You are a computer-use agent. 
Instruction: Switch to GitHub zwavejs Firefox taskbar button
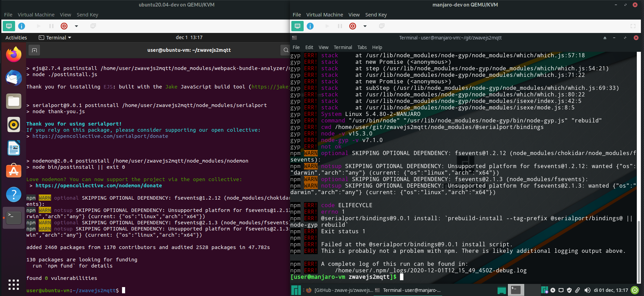coord(339,290)
